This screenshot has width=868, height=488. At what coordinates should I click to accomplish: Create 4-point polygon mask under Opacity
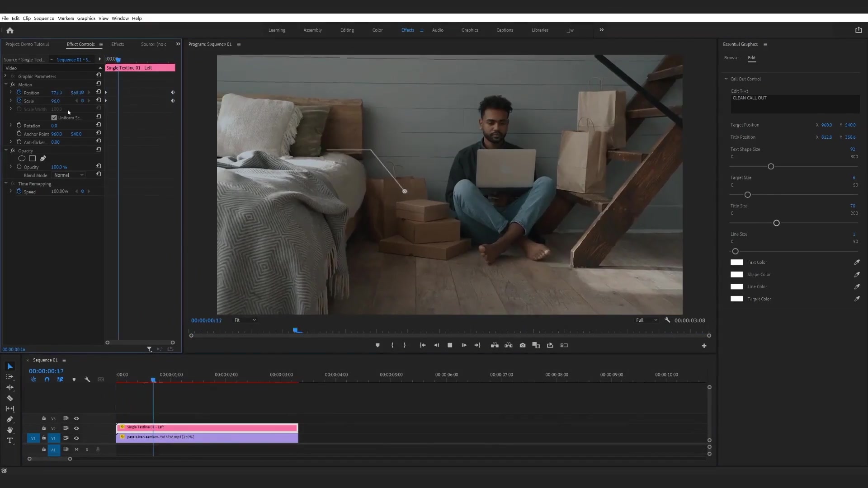[x=33, y=159]
